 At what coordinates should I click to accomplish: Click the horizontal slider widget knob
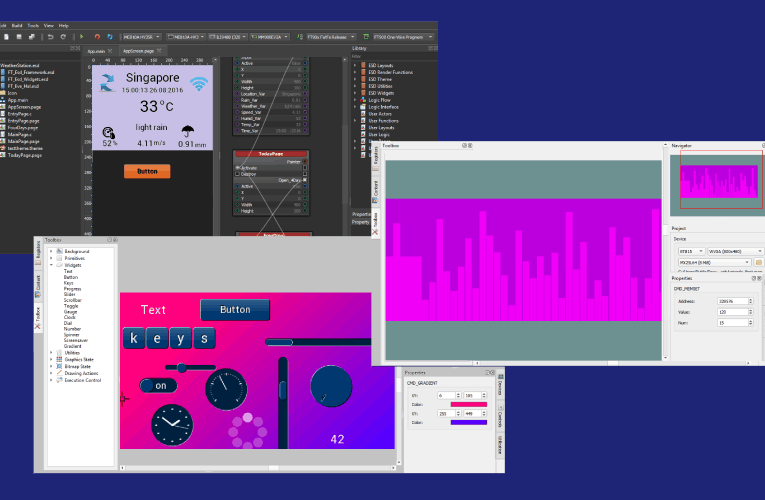click(x=181, y=367)
